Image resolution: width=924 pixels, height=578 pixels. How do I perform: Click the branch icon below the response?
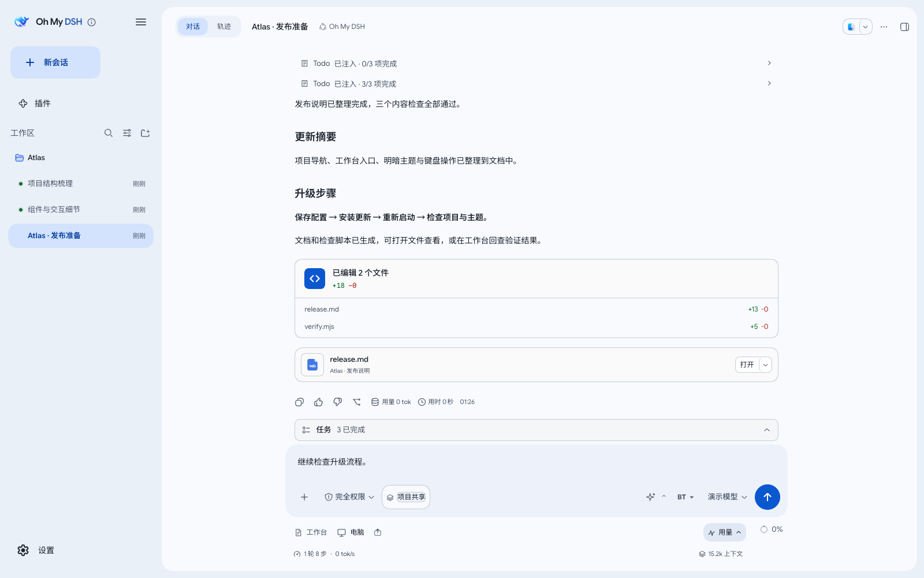(356, 402)
